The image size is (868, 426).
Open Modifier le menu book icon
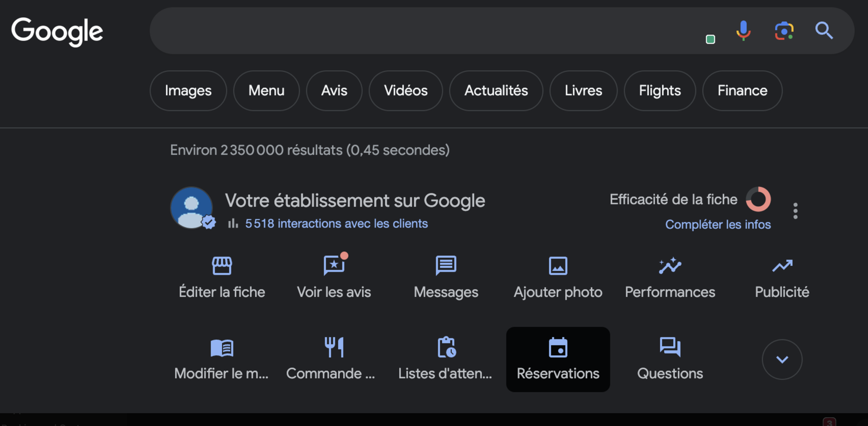(x=222, y=348)
